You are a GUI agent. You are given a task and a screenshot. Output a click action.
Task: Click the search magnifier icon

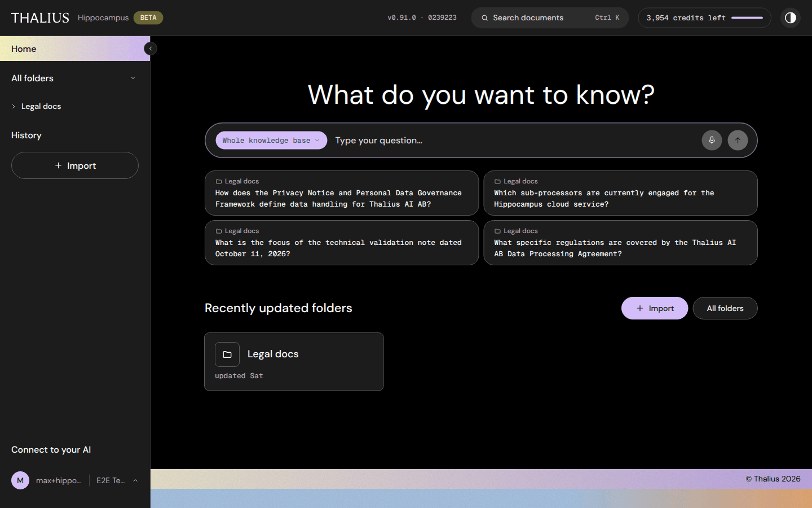pos(484,18)
